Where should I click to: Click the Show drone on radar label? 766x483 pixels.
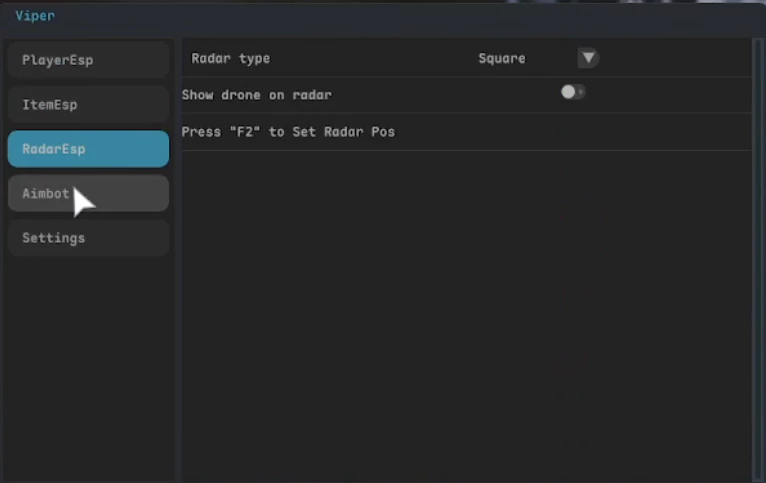pos(256,95)
